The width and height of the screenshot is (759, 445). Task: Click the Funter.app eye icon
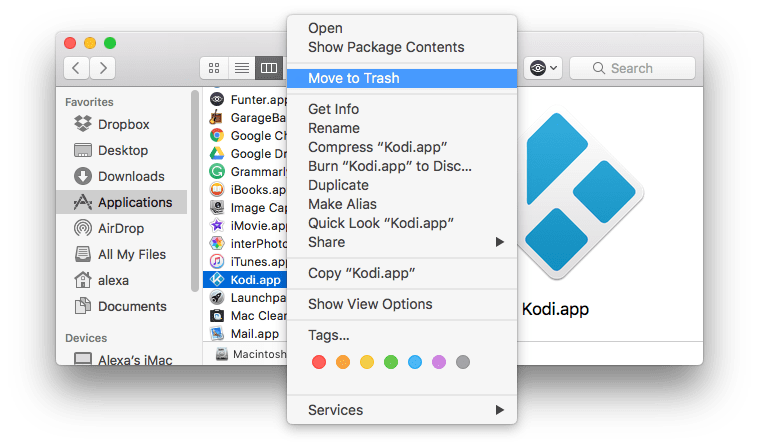[x=217, y=99]
